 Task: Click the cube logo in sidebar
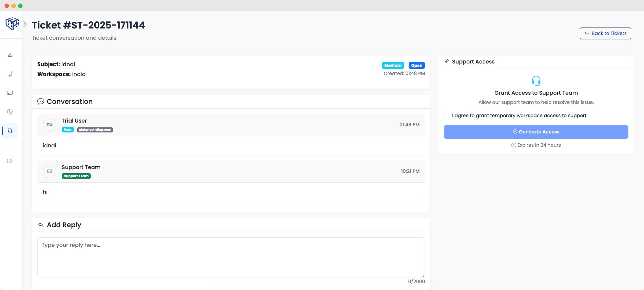[12, 24]
